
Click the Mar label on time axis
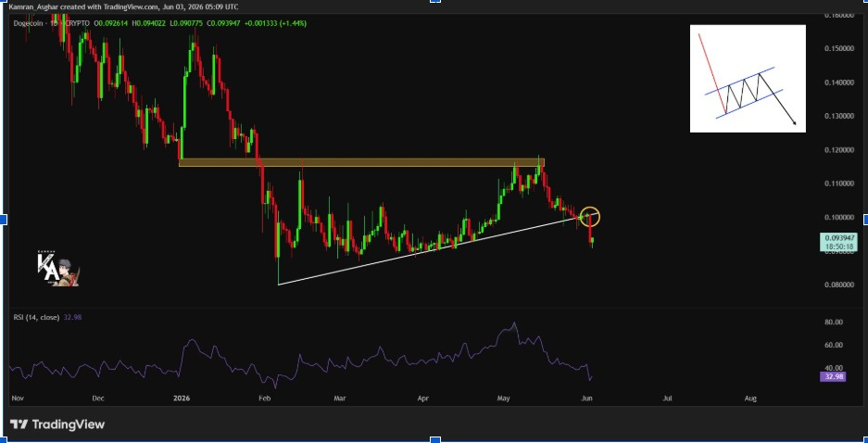(x=340, y=399)
